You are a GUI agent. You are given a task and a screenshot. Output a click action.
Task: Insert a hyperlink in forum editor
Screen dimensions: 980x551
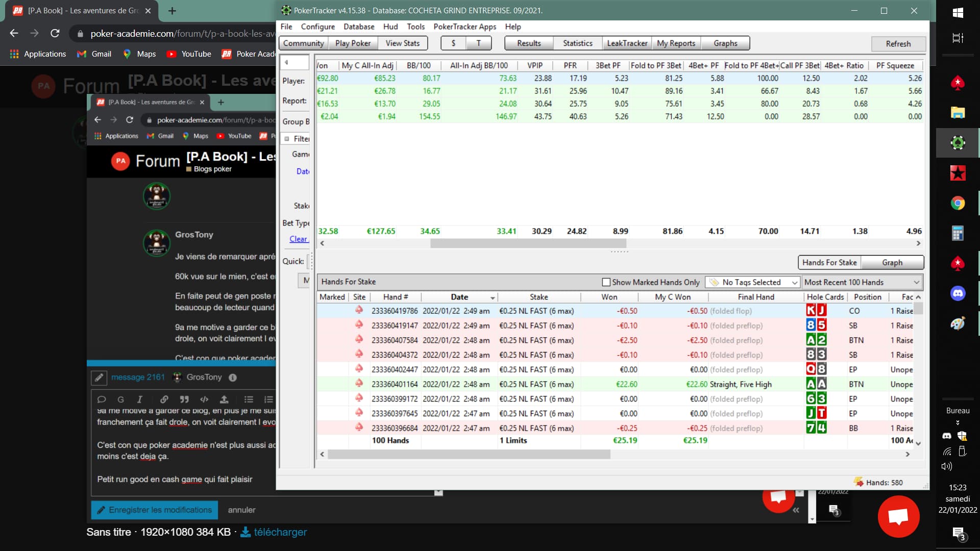click(x=164, y=399)
